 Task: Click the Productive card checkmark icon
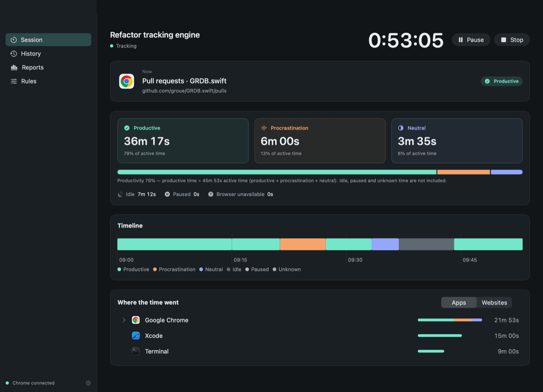(127, 128)
